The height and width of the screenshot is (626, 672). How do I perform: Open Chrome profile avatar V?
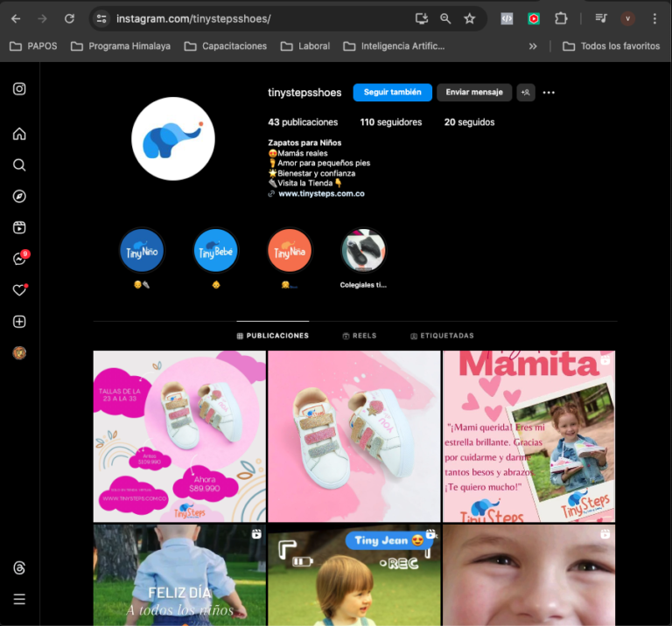[628, 18]
